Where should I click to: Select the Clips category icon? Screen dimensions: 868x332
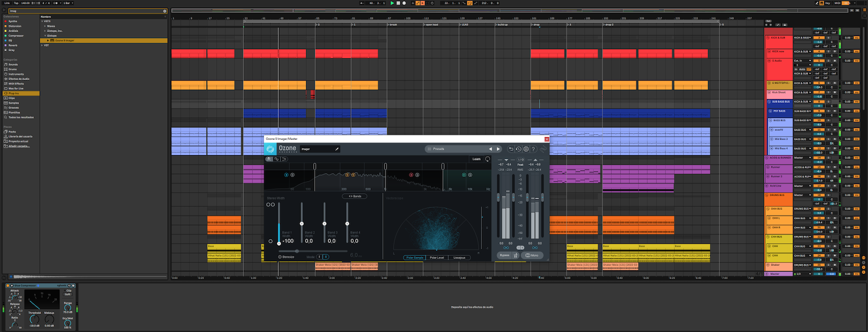[5, 98]
